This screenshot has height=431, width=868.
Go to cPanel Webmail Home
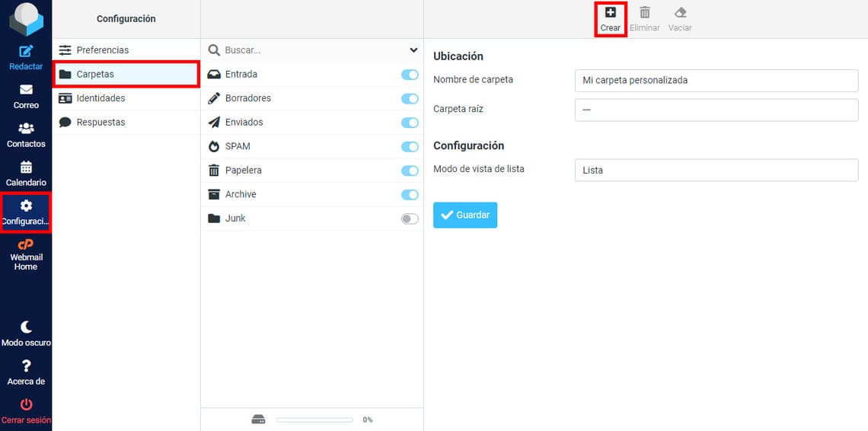26,245
